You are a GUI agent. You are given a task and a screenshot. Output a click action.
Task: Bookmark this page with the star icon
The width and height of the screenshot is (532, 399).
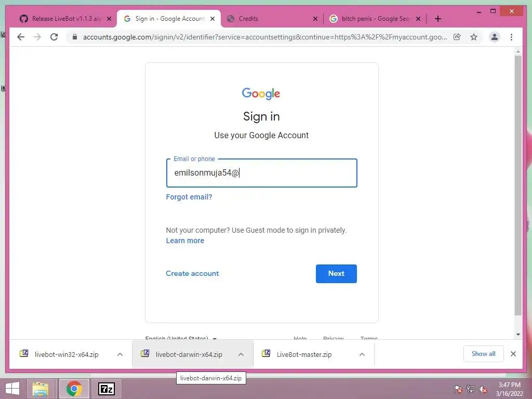[474, 37]
